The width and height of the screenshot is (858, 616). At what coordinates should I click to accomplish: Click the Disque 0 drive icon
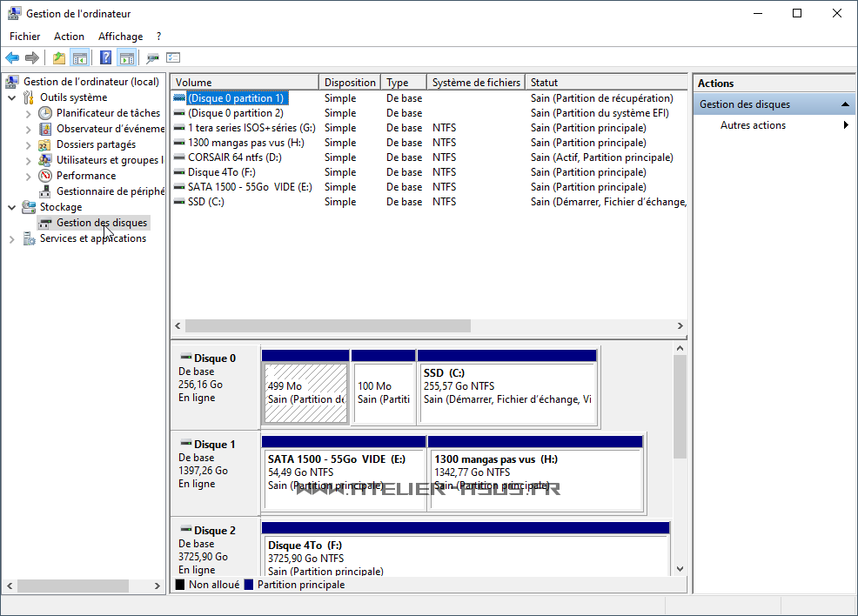click(186, 358)
